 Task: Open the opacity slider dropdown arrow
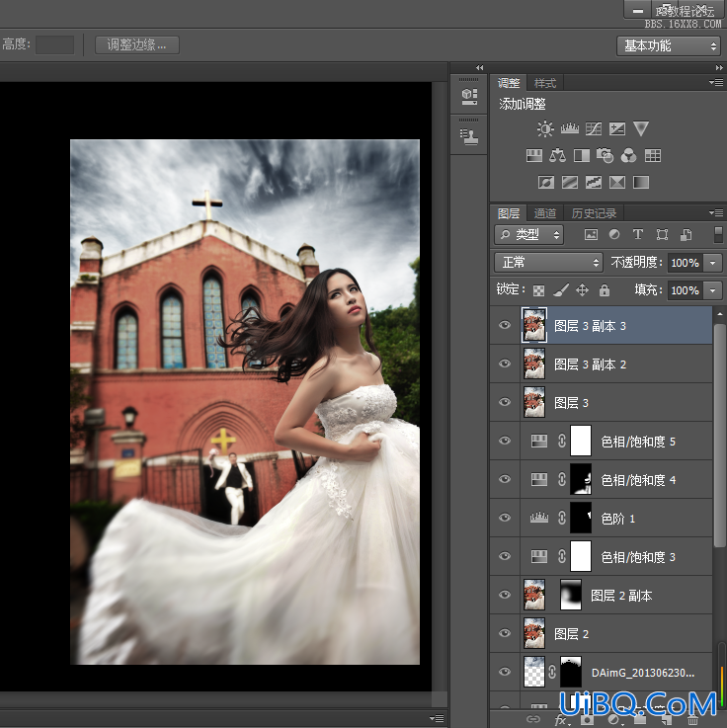[x=713, y=263]
